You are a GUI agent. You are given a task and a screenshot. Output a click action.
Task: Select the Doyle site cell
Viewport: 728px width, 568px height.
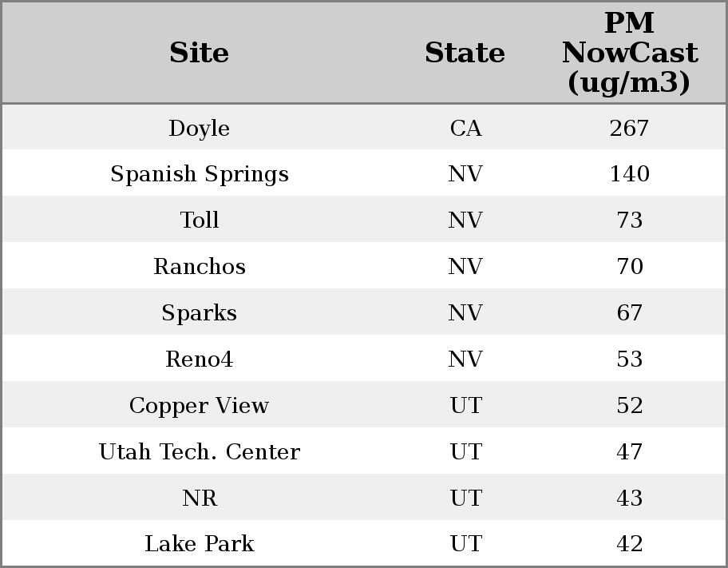click(x=199, y=129)
